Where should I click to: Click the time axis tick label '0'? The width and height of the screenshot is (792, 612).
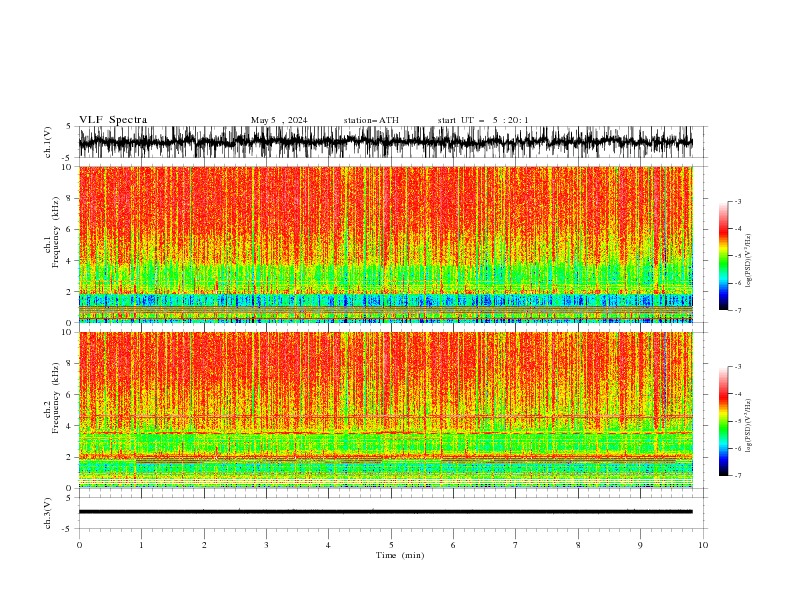tap(79, 545)
